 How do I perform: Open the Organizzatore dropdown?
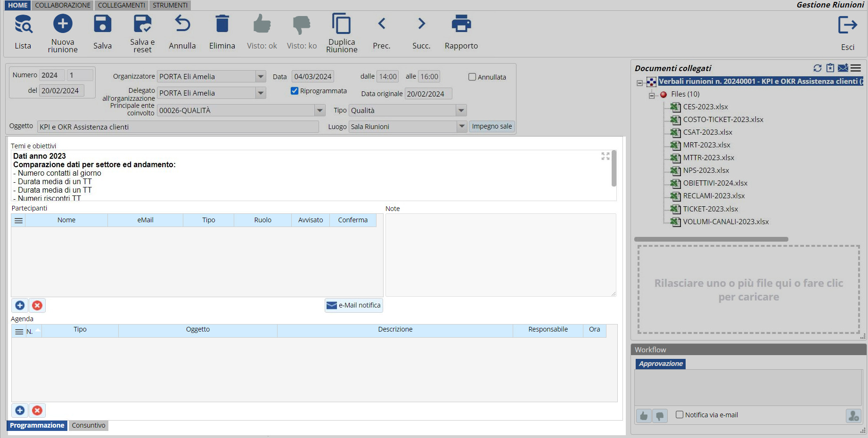pyautogui.click(x=261, y=76)
